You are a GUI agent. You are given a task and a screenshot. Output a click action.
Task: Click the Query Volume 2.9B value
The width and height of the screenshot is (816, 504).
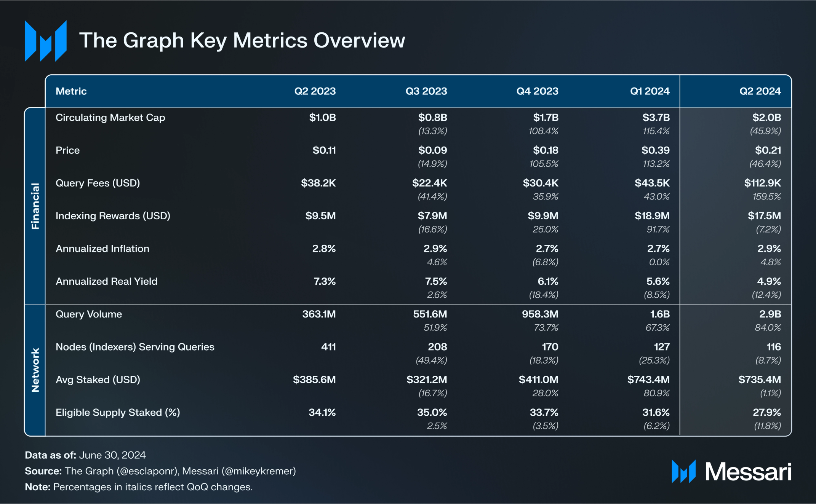pyautogui.click(x=770, y=314)
